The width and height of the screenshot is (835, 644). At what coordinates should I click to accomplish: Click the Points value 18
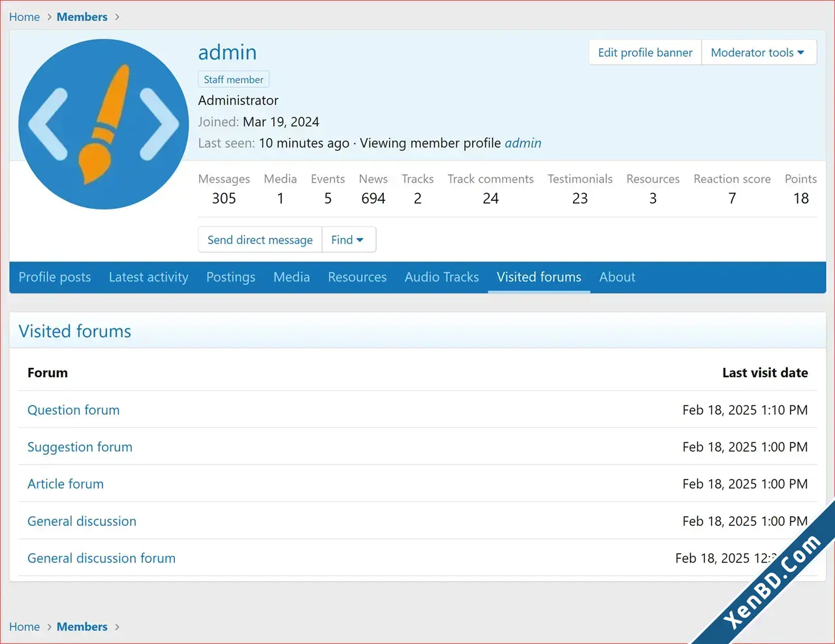pyautogui.click(x=801, y=198)
